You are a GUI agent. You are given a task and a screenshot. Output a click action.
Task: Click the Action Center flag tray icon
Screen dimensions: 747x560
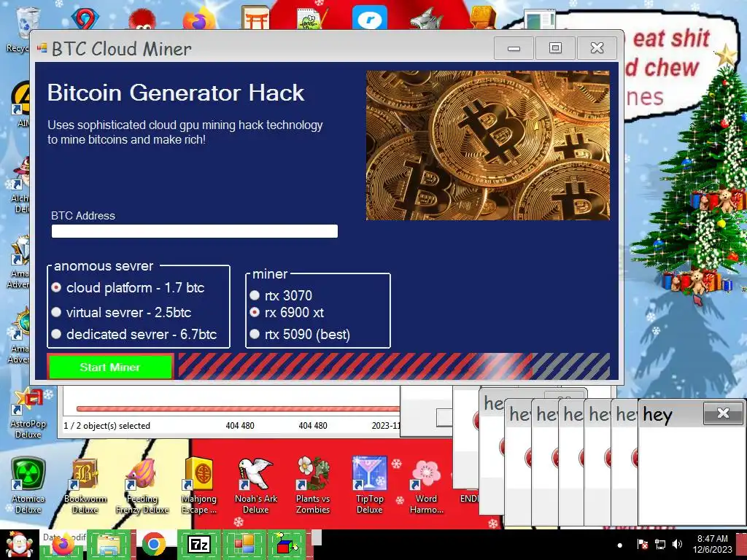click(642, 544)
